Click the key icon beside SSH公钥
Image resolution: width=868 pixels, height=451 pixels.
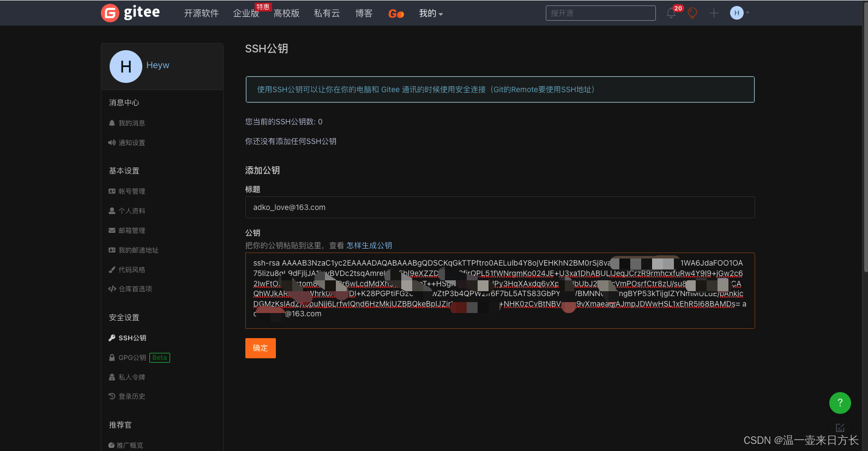pos(112,338)
